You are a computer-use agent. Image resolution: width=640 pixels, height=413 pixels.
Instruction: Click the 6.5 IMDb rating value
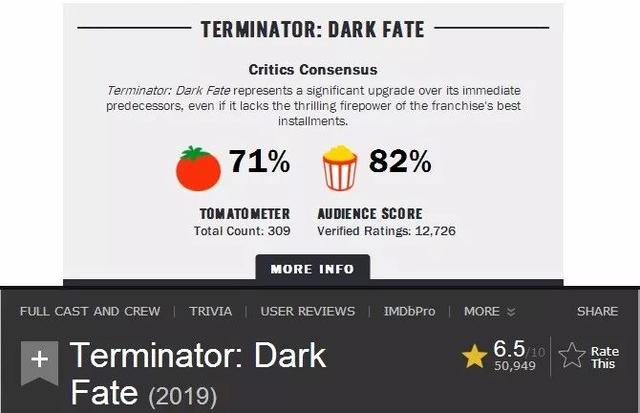(509, 349)
